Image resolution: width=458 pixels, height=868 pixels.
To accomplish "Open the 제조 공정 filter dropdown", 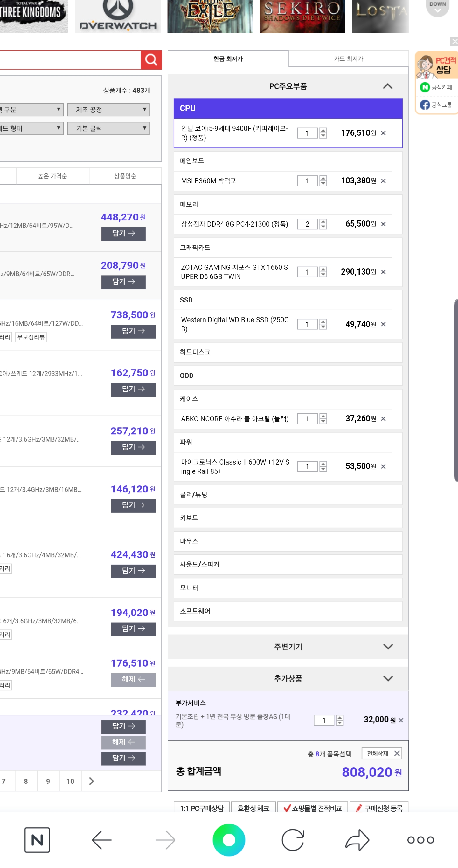I will click(108, 110).
